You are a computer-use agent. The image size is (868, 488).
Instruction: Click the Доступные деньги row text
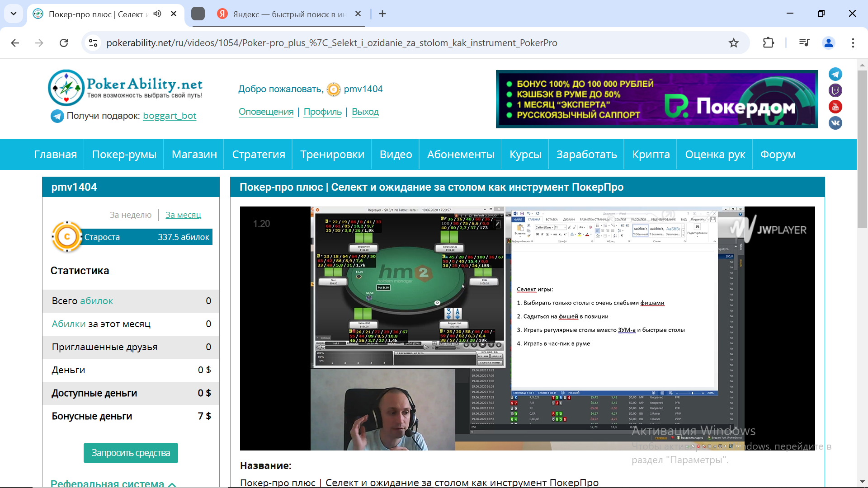click(94, 393)
